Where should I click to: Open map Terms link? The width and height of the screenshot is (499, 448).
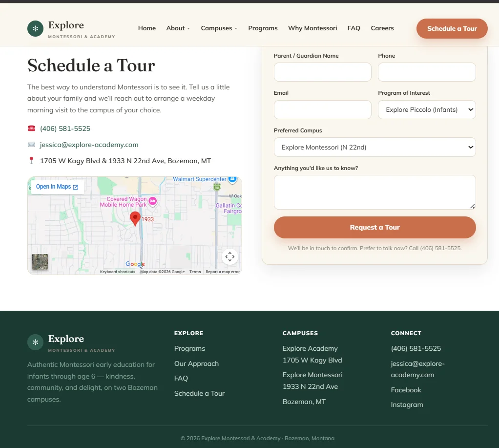[195, 272]
